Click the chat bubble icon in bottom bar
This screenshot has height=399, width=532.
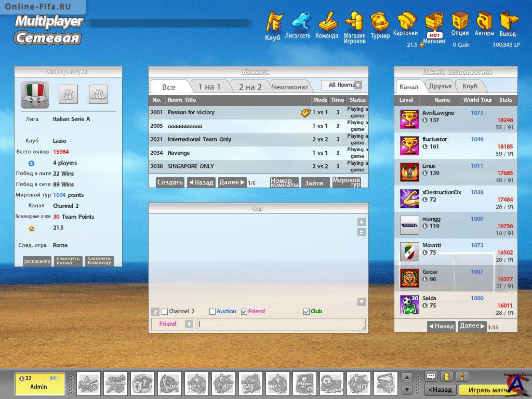431,377
